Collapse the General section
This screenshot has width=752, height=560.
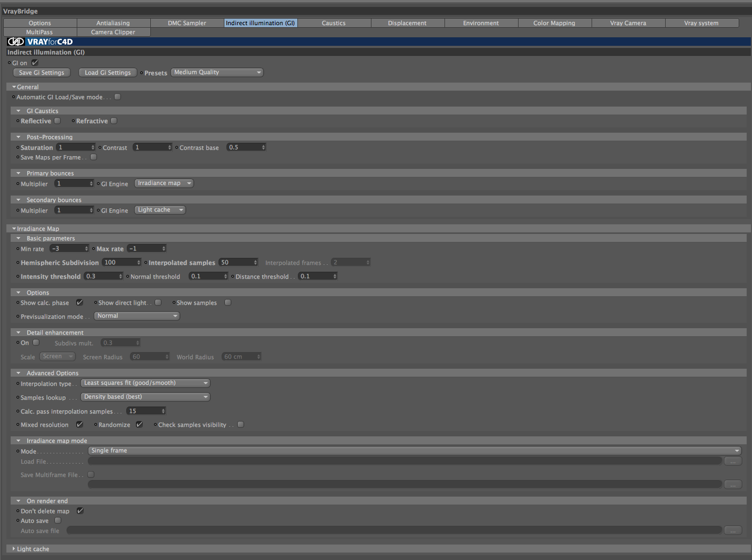[x=14, y=87]
